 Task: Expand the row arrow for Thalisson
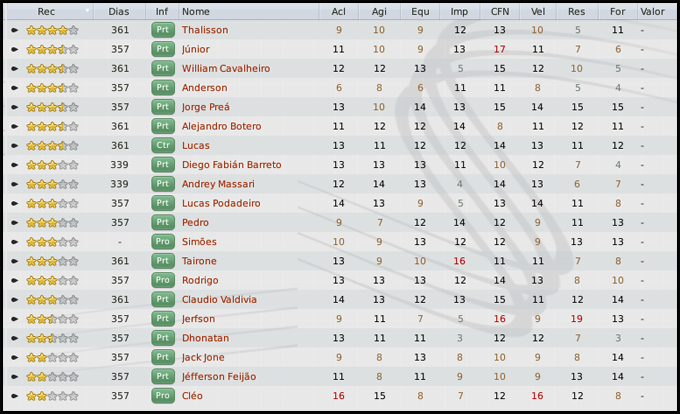click(x=15, y=30)
